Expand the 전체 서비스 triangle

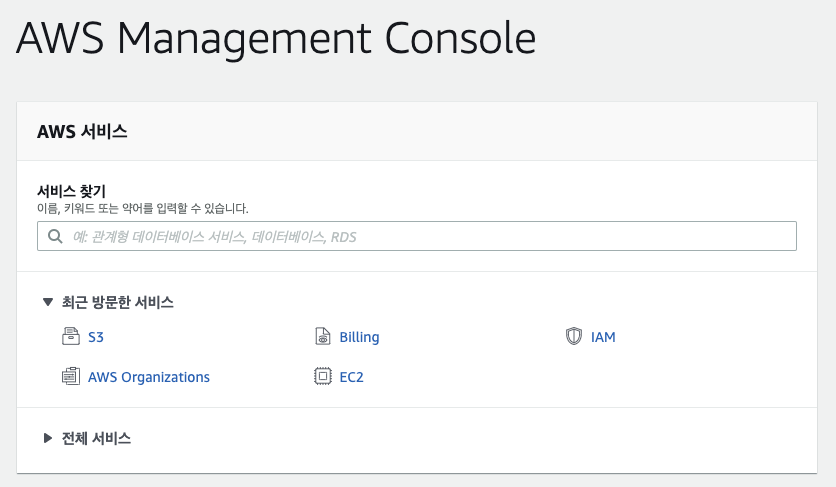pos(47,438)
